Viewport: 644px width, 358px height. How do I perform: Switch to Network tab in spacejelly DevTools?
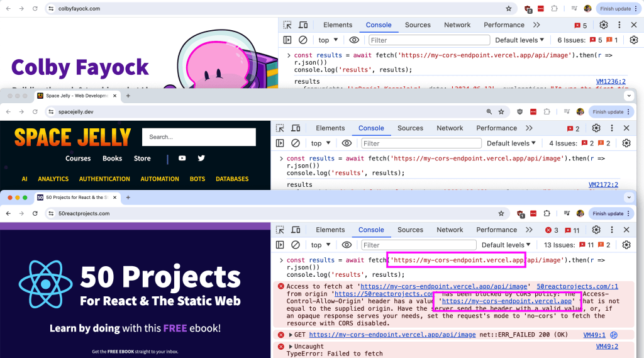click(x=450, y=128)
